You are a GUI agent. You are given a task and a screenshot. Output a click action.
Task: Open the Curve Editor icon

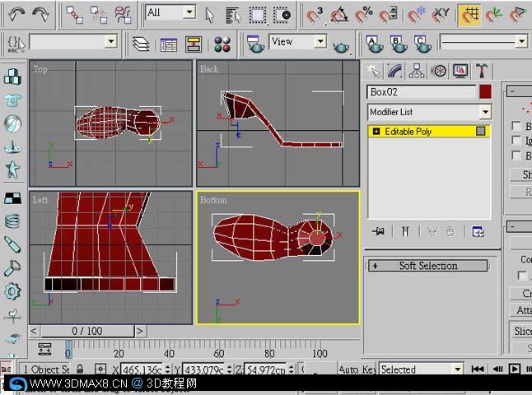point(169,44)
